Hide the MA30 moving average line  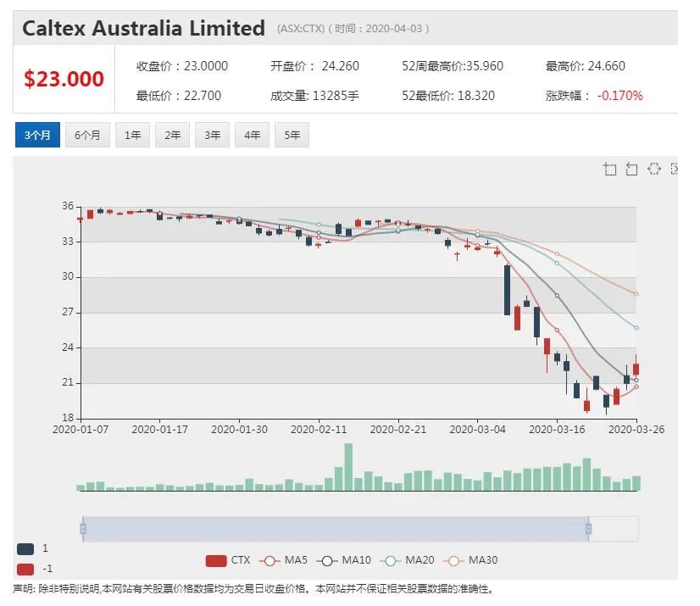click(453, 561)
